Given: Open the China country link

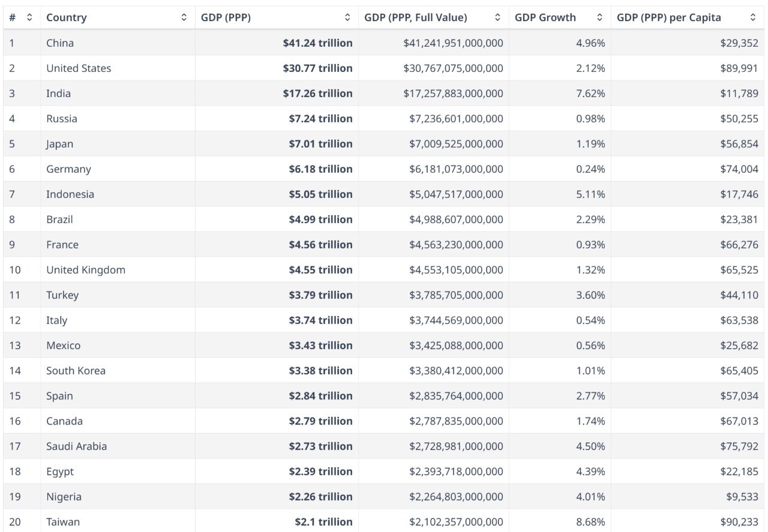Looking at the screenshot, I should pyautogui.click(x=60, y=43).
